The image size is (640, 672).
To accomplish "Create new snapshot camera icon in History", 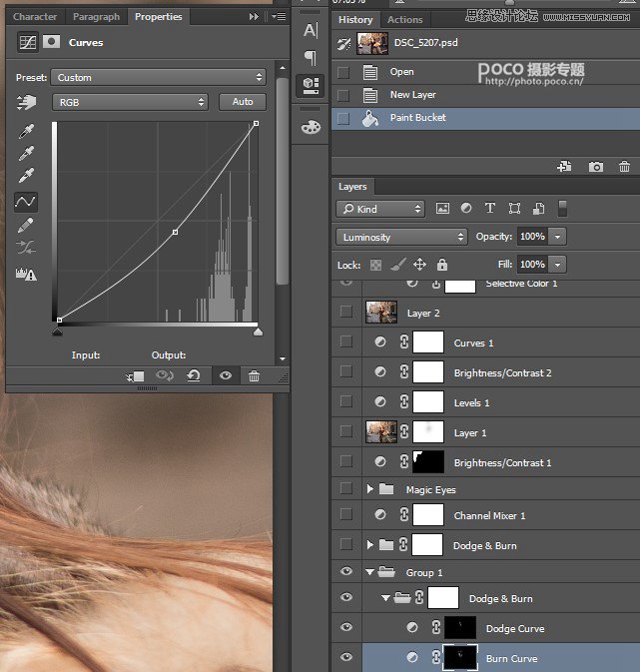I will coord(596,167).
